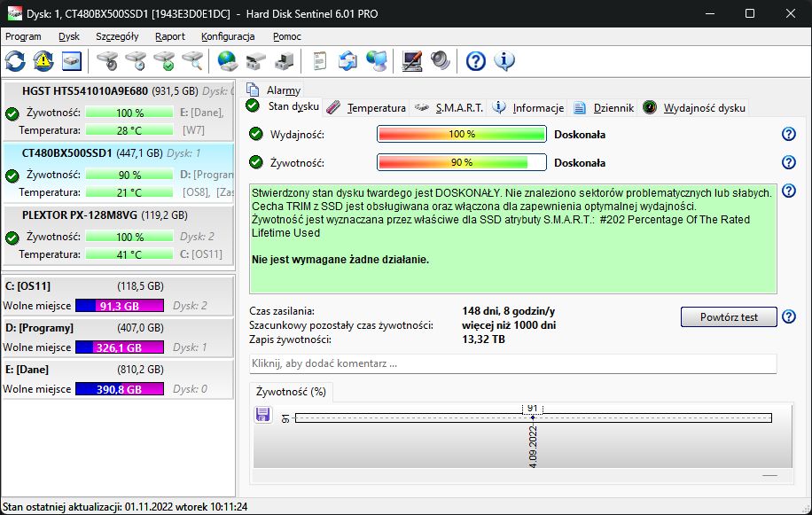
Task: Click the speaker icon in toolbar
Action: pos(441,61)
